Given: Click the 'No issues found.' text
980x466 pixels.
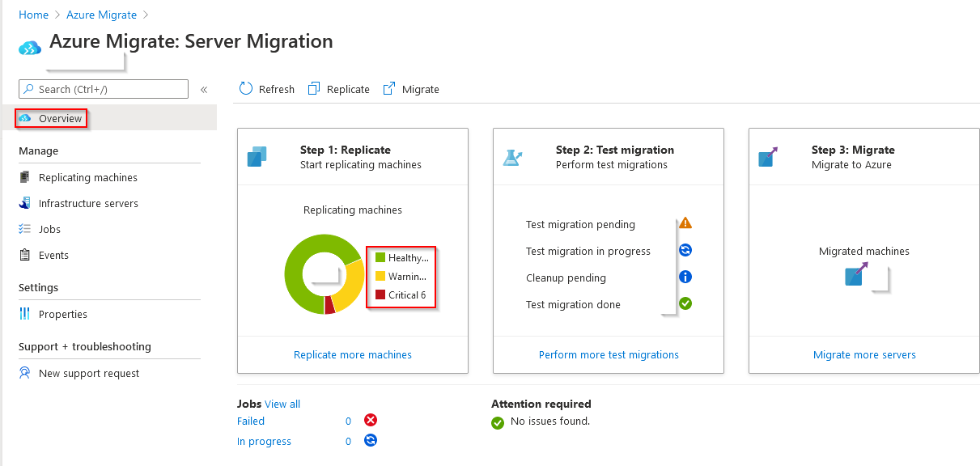Looking at the screenshot, I should (550, 421).
